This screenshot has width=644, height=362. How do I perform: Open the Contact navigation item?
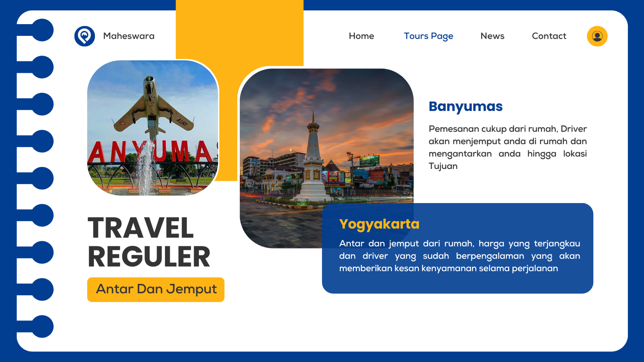[549, 36]
